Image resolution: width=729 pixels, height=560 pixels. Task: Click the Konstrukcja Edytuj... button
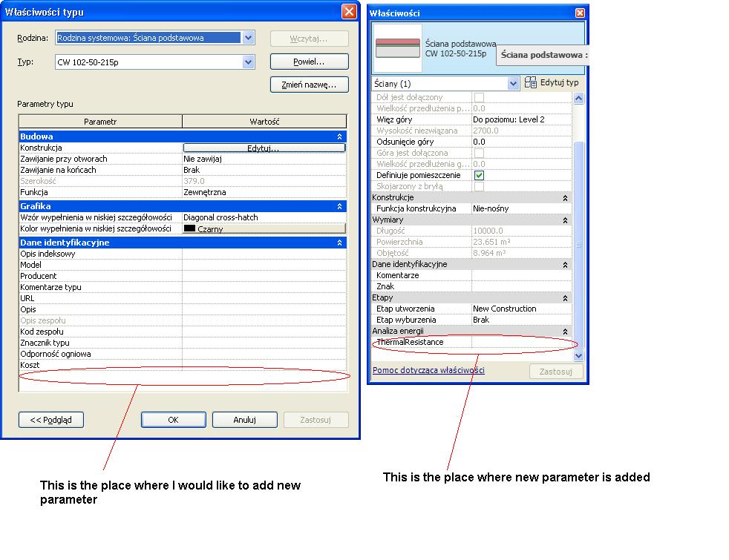[x=264, y=148]
